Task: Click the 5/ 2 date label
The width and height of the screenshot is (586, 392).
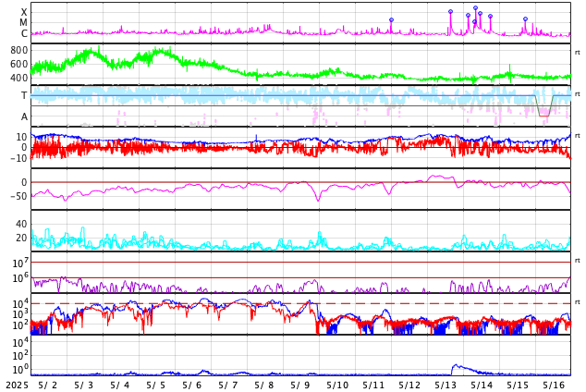Action: (48, 385)
